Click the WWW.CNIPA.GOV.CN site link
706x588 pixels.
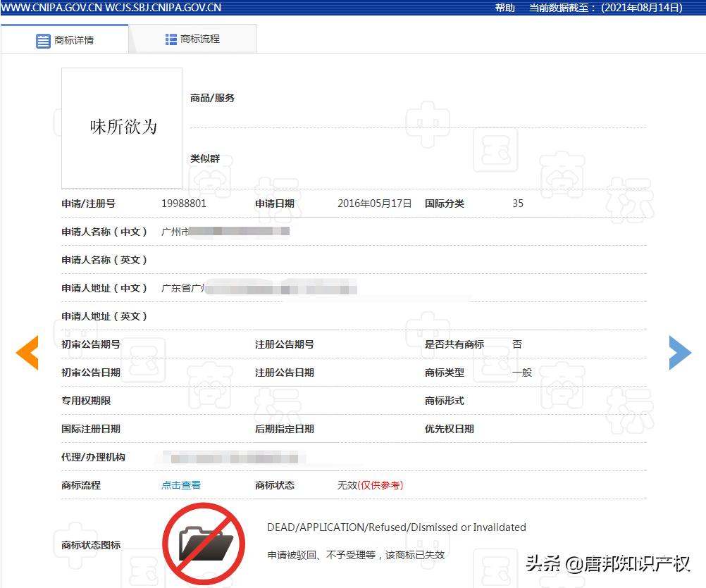[50, 8]
